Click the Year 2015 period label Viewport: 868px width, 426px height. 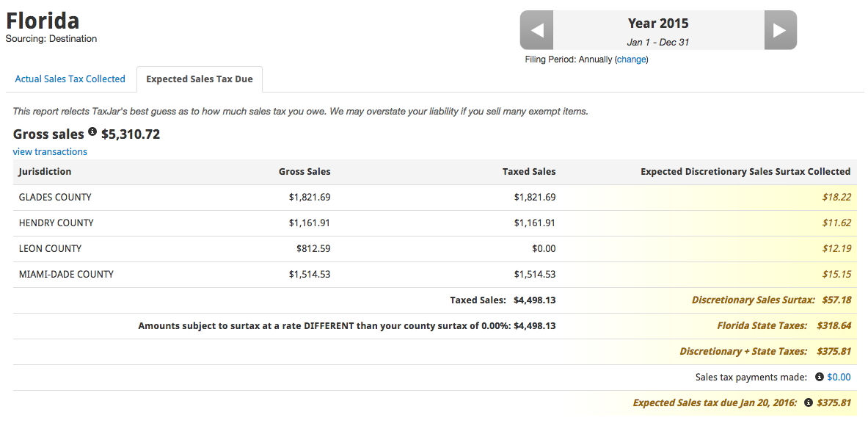(658, 24)
